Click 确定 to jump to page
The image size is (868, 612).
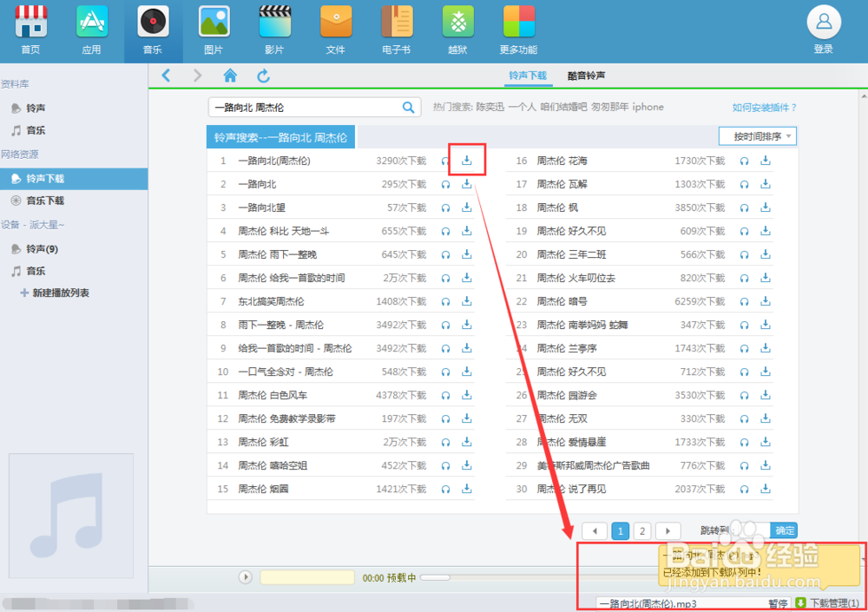pos(784,530)
